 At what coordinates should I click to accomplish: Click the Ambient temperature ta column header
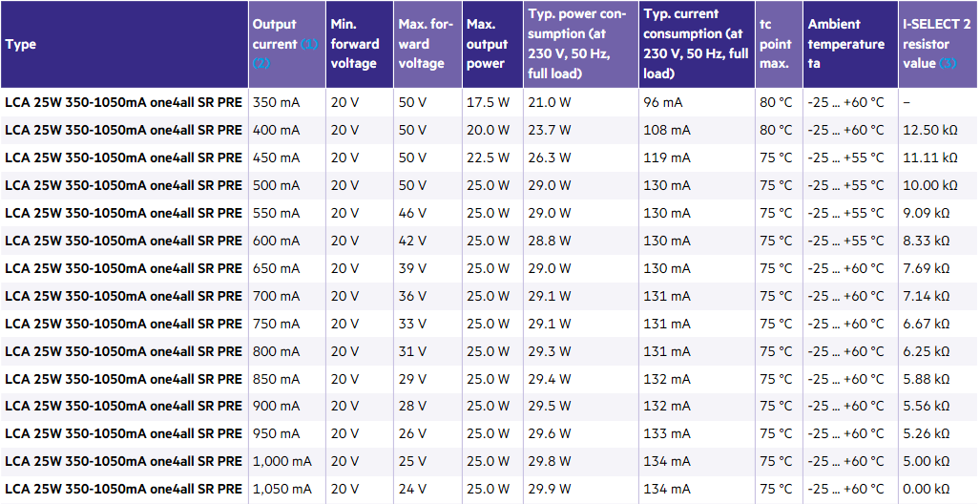click(x=851, y=45)
